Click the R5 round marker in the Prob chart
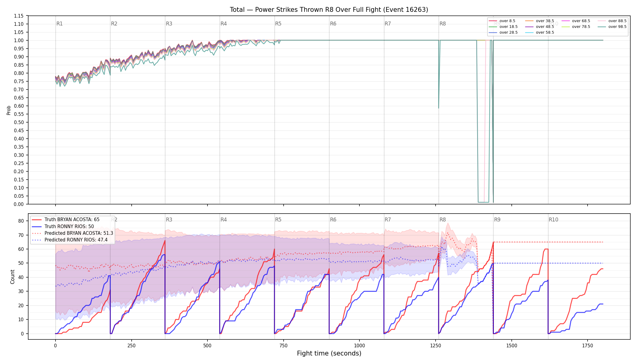637x364 pixels. pos(278,24)
